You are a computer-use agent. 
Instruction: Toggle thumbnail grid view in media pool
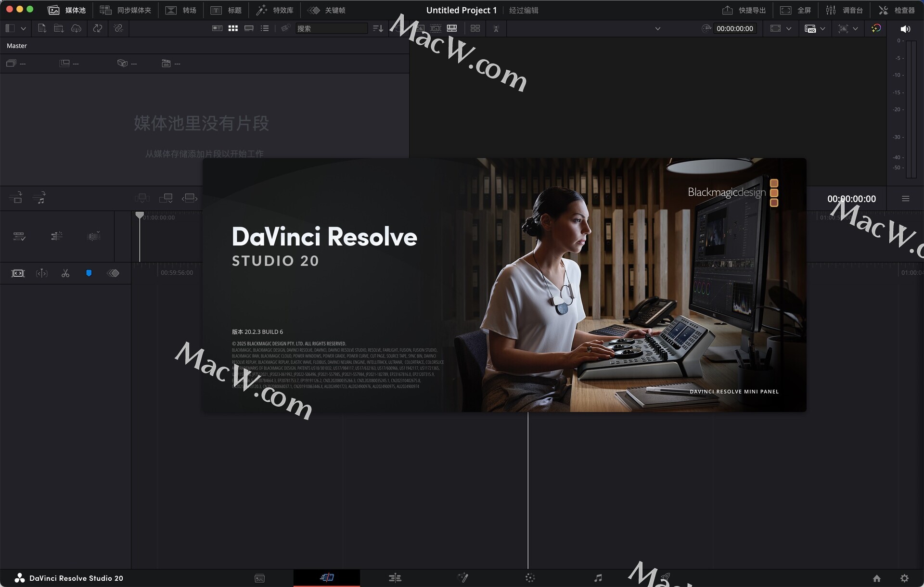233,28
